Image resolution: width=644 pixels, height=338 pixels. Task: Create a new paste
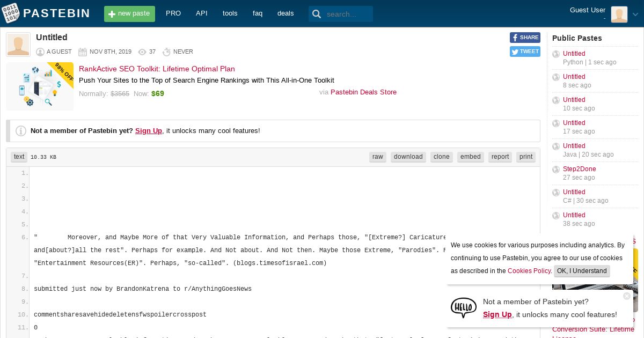tap(129, 14)
